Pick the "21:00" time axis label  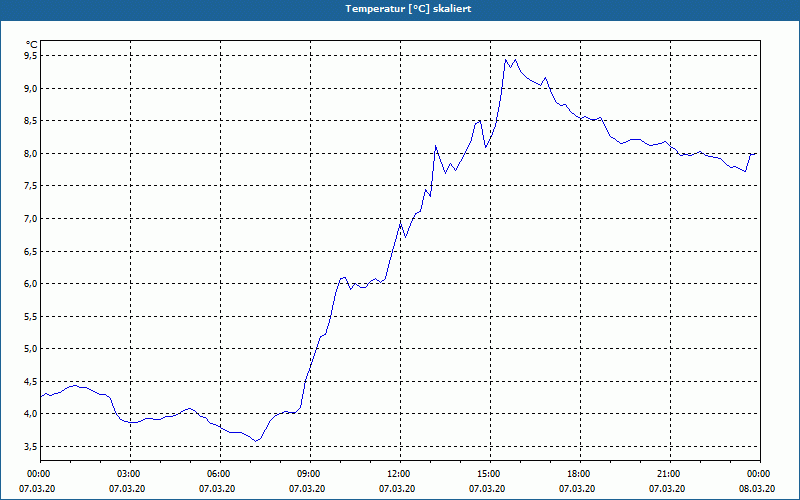coord(667,474)
